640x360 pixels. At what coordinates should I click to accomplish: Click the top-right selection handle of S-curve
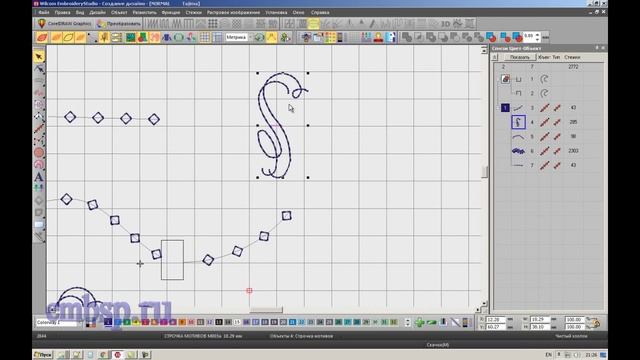point(308,73)
